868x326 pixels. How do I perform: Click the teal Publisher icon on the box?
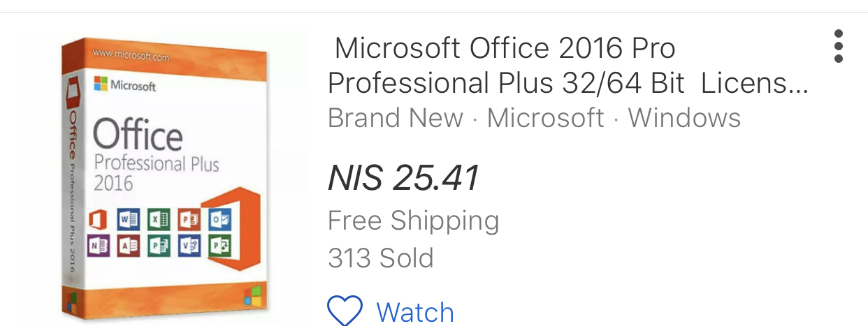point(159,246)
